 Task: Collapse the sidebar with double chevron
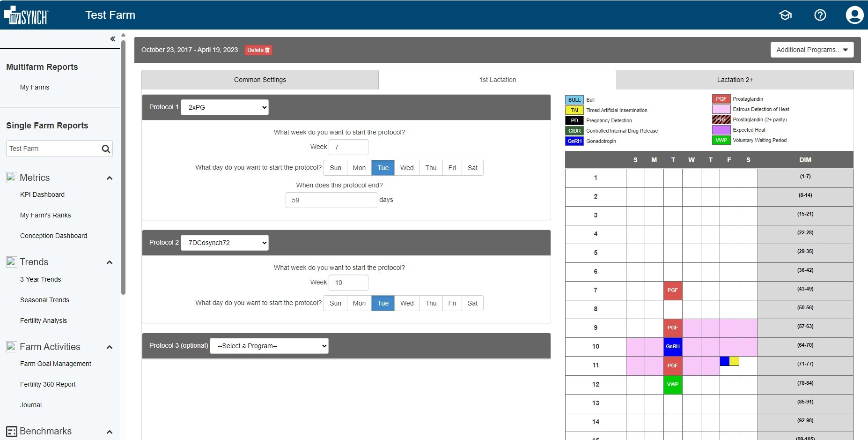click(112, 39)
